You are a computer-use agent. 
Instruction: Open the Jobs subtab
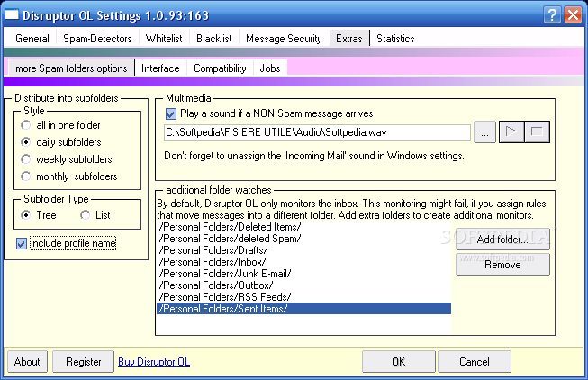(x=270, y=68)
